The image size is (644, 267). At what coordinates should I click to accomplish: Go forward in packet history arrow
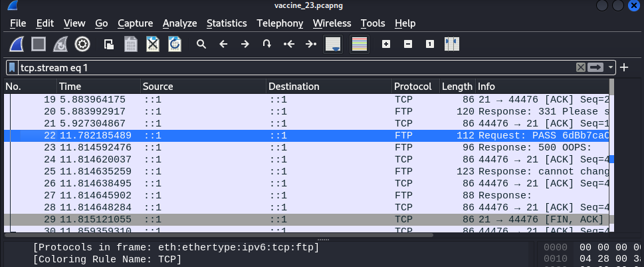tap(245, 44)
